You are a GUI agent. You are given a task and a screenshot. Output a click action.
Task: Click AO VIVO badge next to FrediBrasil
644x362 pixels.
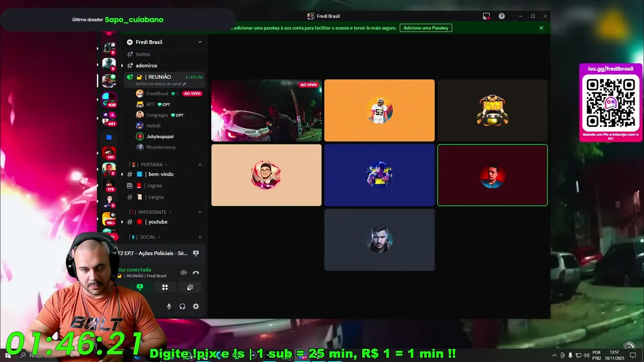(x=192, y=94)
